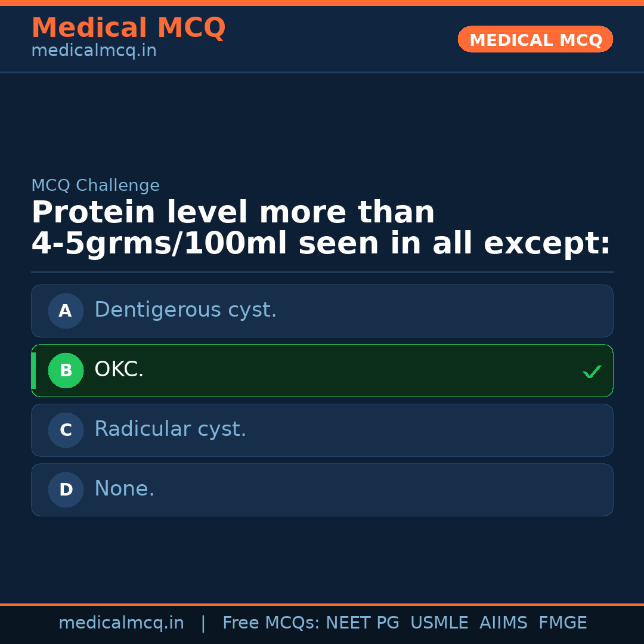Click "USMLE" in the footer
Viewport: 644px width, 644px height.
pyautogui.click(x=439, y=623)
